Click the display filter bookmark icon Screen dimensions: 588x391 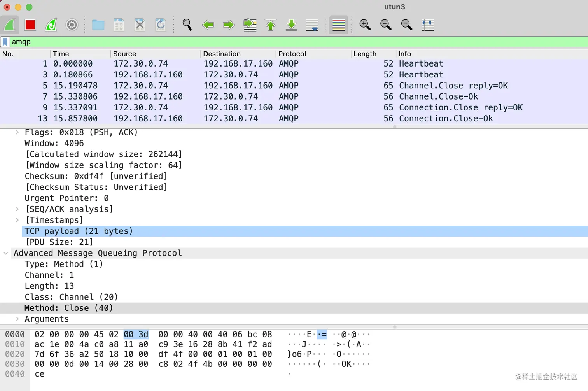pyautogui.click(x=5, y=42)
